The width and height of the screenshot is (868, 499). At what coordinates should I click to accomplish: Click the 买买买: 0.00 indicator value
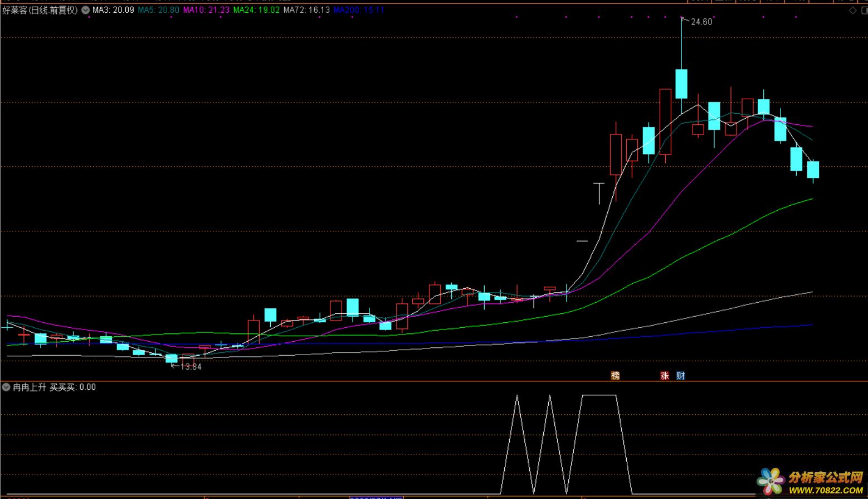pyautogui.click(x=73, y=387)
